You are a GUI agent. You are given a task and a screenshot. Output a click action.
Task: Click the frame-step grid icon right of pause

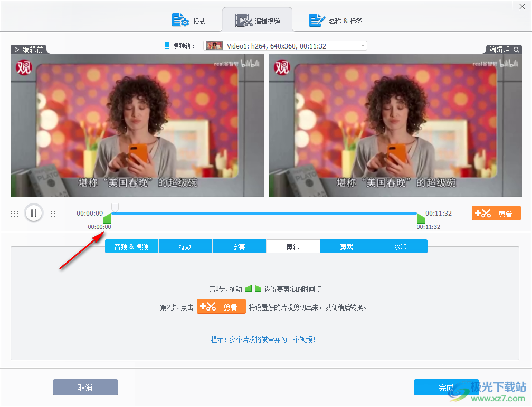53,212
